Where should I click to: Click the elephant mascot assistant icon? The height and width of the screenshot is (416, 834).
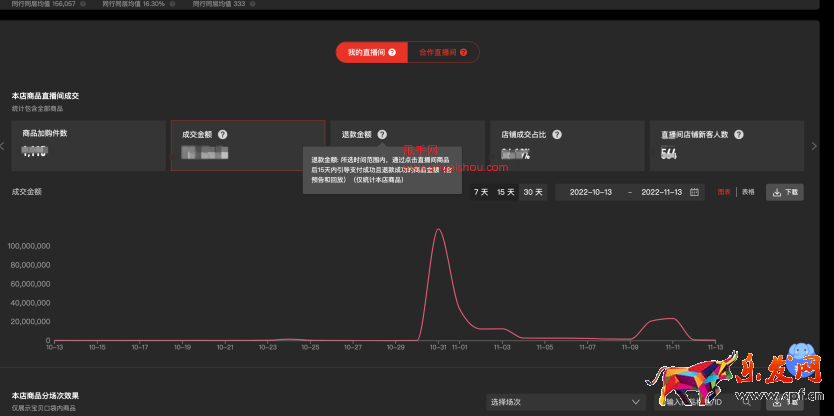click(799, 358)
